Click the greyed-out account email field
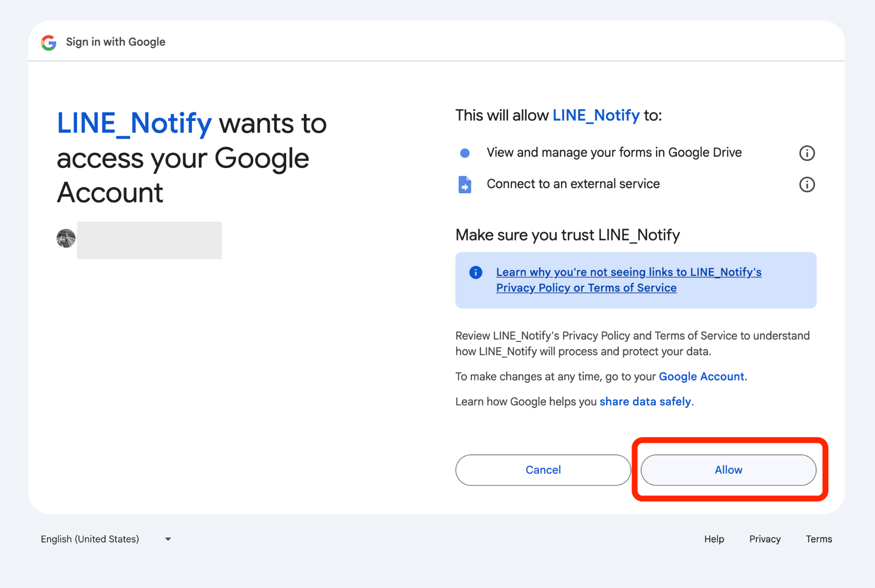 click(x=149, y=240)
